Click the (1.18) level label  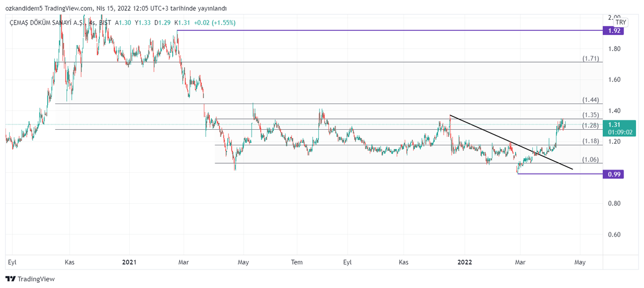[590, 141]
